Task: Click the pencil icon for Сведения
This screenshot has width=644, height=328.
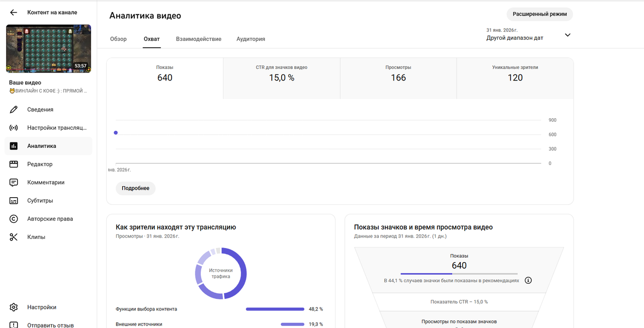Action: 14,110
